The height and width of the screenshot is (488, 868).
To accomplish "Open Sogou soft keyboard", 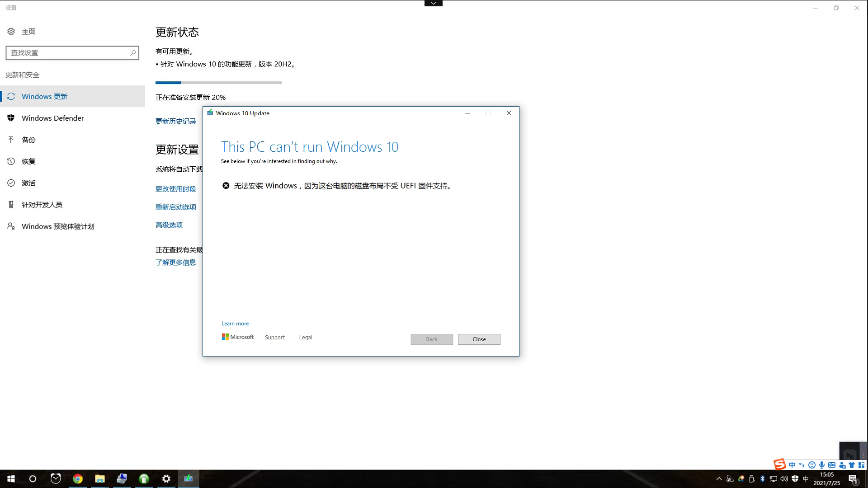I will coord(832,465).
